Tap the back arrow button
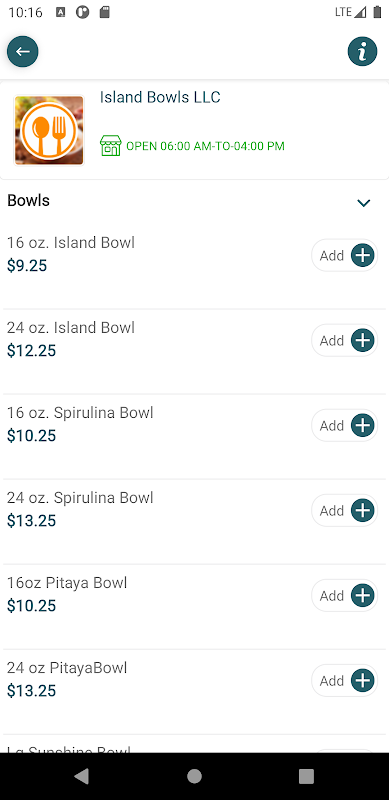The image size is (389, 800). click(22, 52)
